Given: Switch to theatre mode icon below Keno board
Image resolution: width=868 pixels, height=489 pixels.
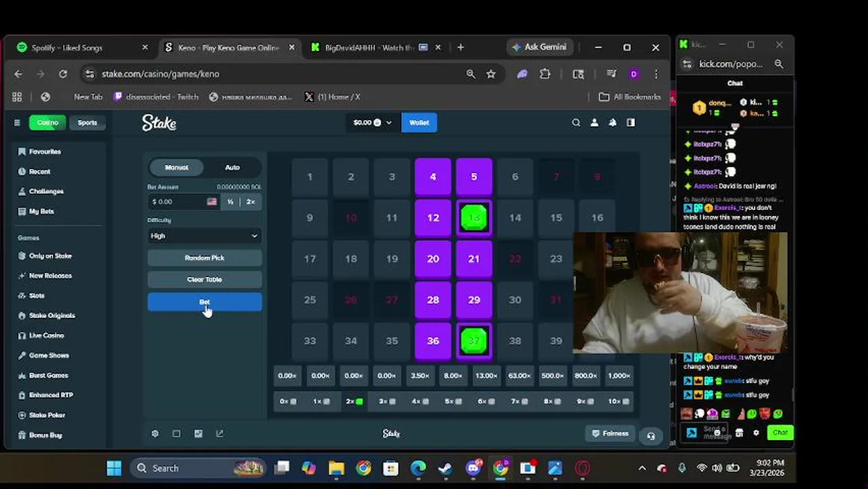Looking at the screenshot, I should pyautogui.click(x=177, y=433).
